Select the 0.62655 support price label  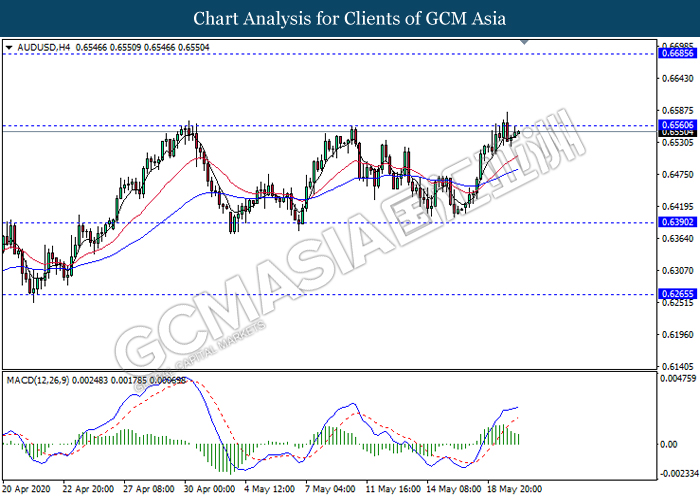[x=677, y=294]
